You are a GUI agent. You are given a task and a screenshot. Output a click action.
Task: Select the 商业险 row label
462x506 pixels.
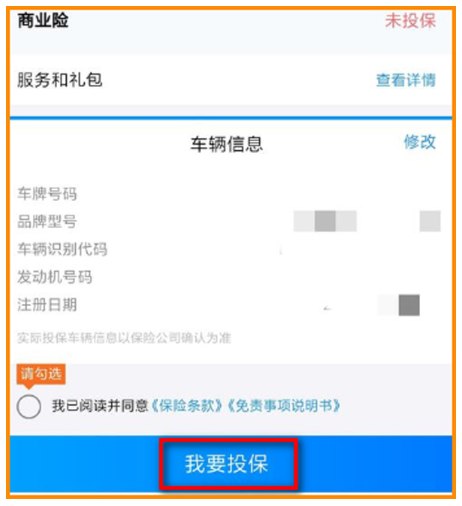click(43, 20)
